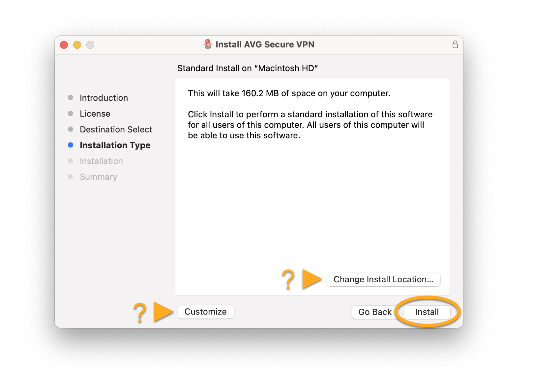This screenshot has width=534, height=392.
Task: Click the orange arrow pointing at Change Install Location
Action: tap(311, 279)
